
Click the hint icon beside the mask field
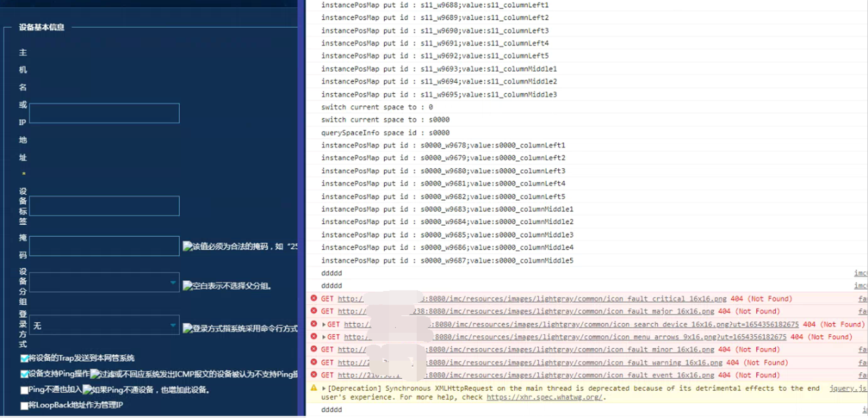click(187, 246)
